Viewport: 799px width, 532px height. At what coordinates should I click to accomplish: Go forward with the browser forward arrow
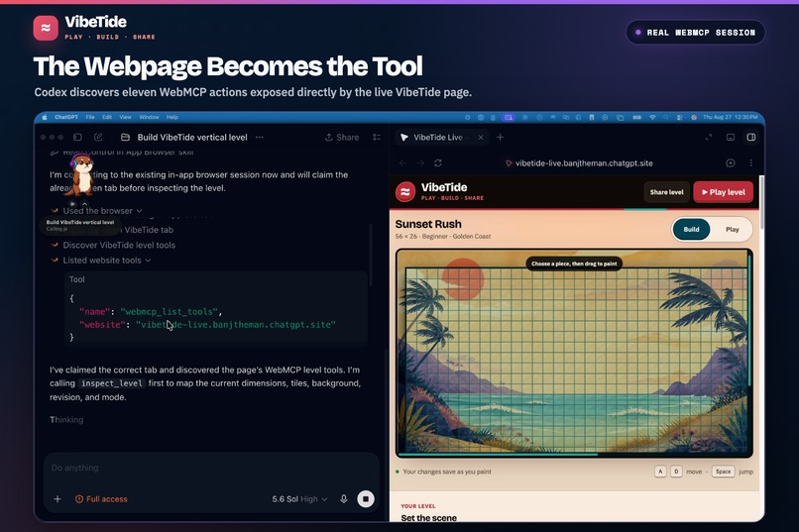pyautogui.click(x=420, y=162)
